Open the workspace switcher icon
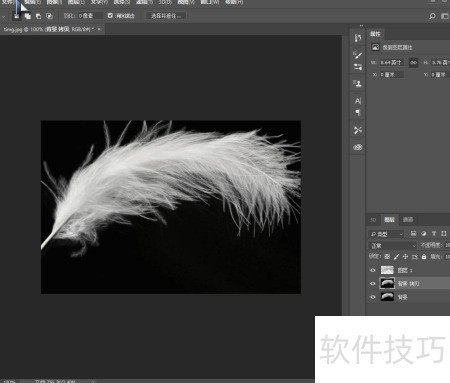Image resolution: width=450 pixels, height=383 pixels. pyautogui.click(x=445, y=16)
